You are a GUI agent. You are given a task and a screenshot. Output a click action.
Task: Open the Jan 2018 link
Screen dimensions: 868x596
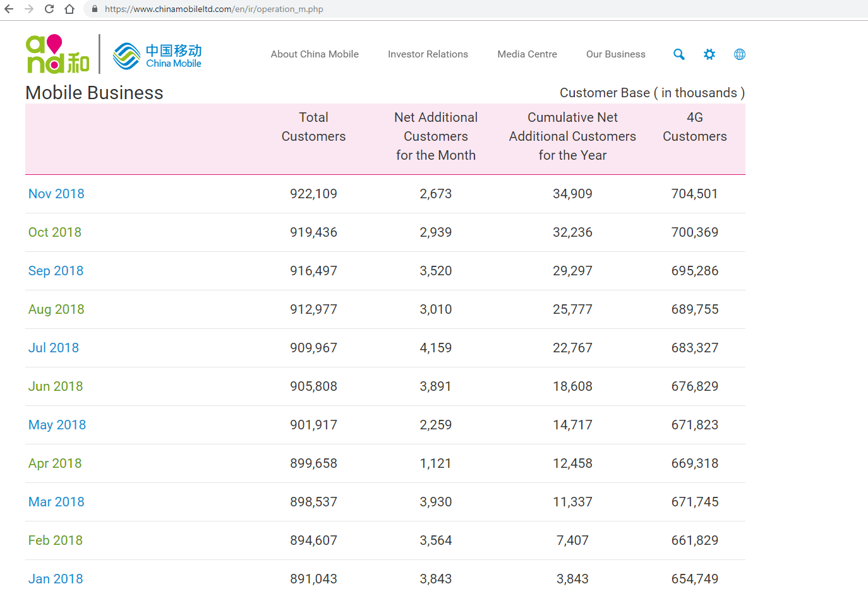coord(56,579)
